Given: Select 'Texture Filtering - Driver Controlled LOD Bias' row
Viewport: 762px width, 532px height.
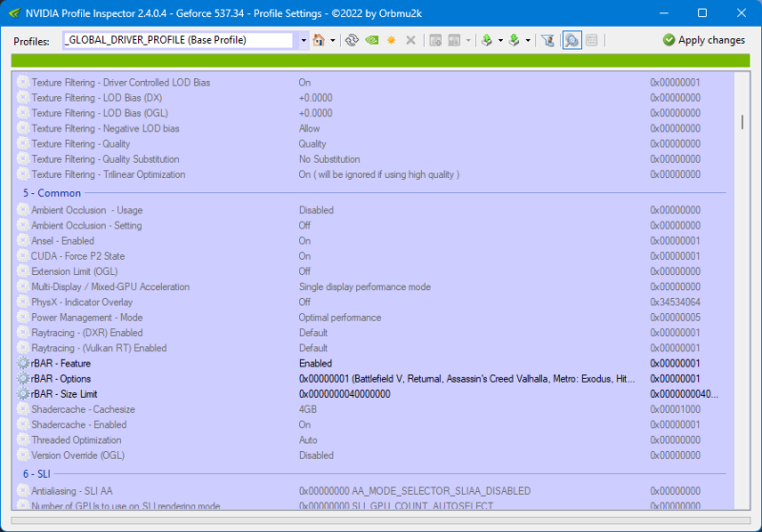Looking at the screenshot, I should [x=373, y=83].
